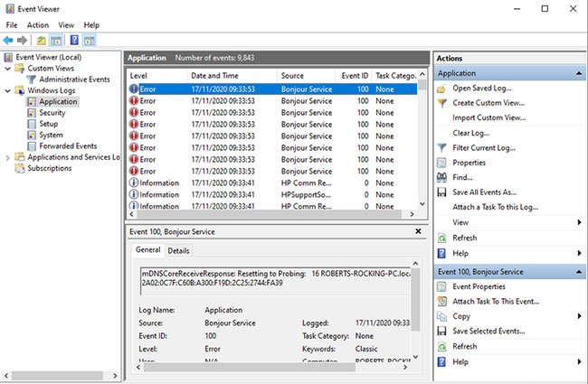Collapse the Application section in Actions pane
Image resolution: width=588 pixels, height=384 pixels.
(579, 73)
